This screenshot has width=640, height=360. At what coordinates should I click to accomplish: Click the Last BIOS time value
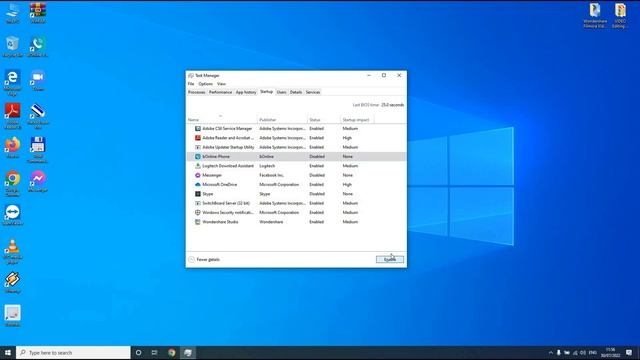(x=393, y=105)
